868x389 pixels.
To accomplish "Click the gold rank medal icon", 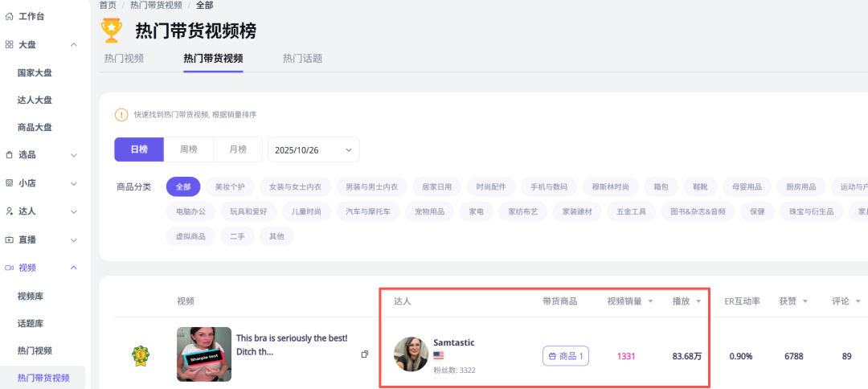I will click(140, 354).
